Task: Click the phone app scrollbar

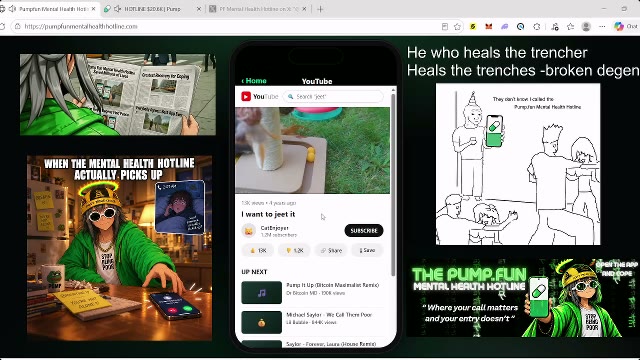Action: click(393, 184)
